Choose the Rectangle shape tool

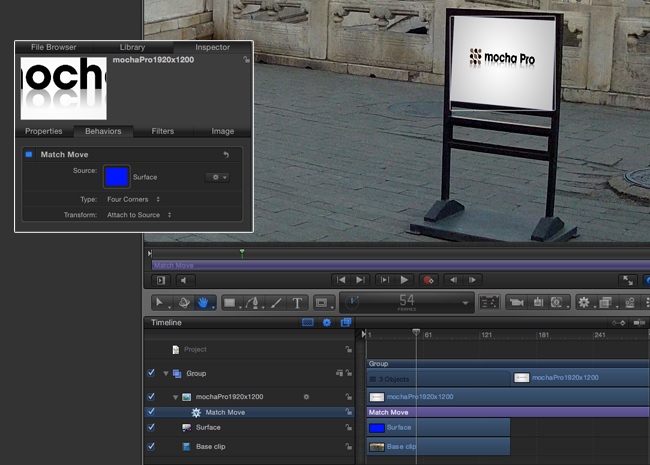[229, 302]
